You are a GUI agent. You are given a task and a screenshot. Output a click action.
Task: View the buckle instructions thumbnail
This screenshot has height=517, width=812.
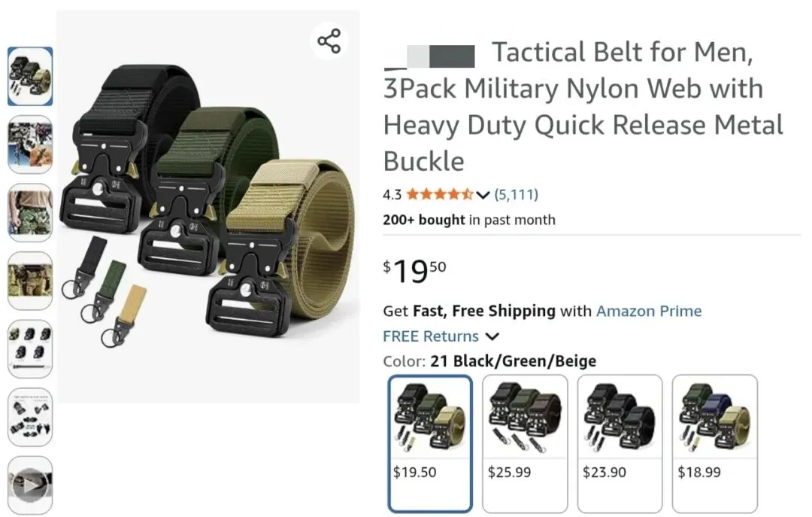point(30,417)
